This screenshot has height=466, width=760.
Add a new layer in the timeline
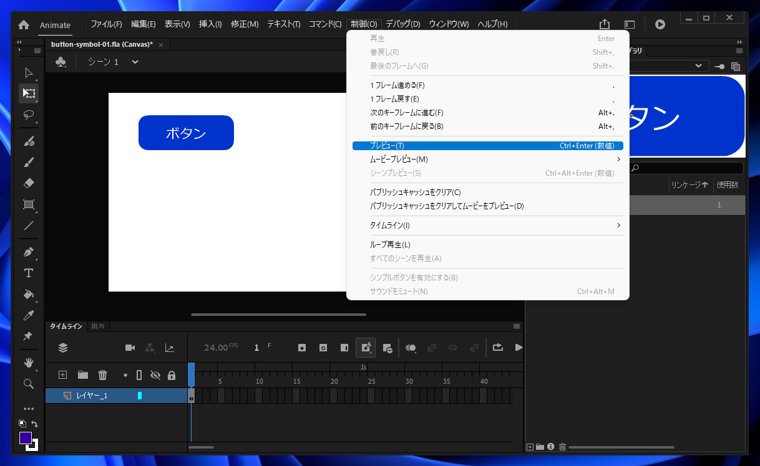tap(63, 375)
